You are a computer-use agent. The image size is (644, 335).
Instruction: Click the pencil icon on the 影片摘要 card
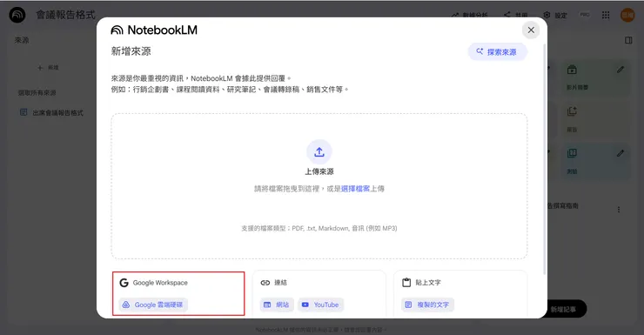(621, 70)
